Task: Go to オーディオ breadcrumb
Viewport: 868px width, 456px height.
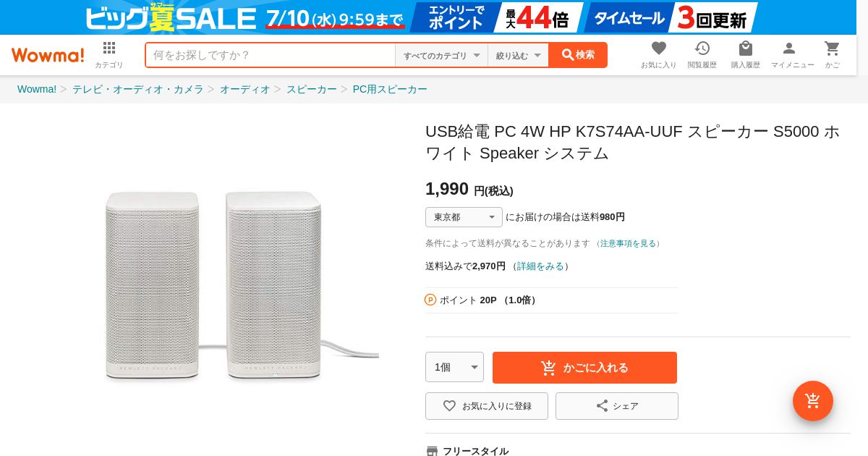Action: coord(244,89)
